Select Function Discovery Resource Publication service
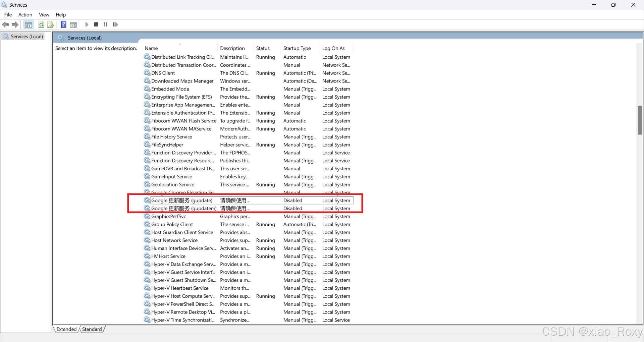The width and height of the screenshot is (644, 342). (x=248, y=161)
